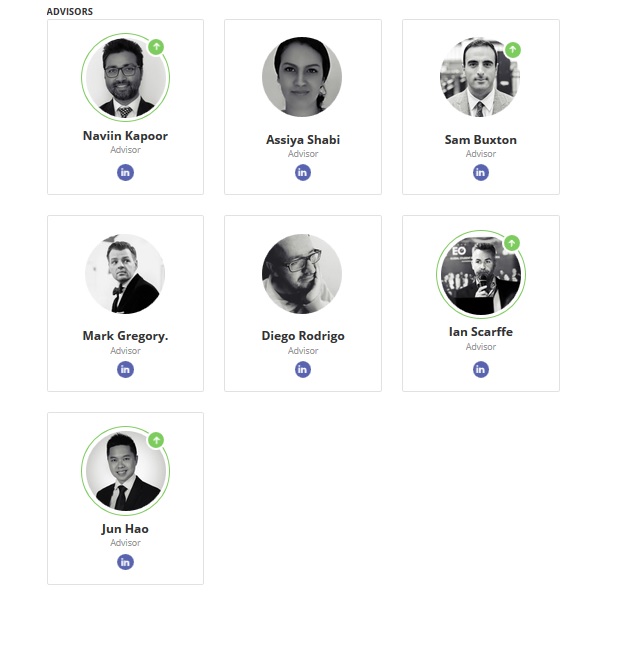The height and width of the screenshot is (652, 638).
Task: Select Diego Rodrigo's profile photo
Action: (x=302, y=274)
